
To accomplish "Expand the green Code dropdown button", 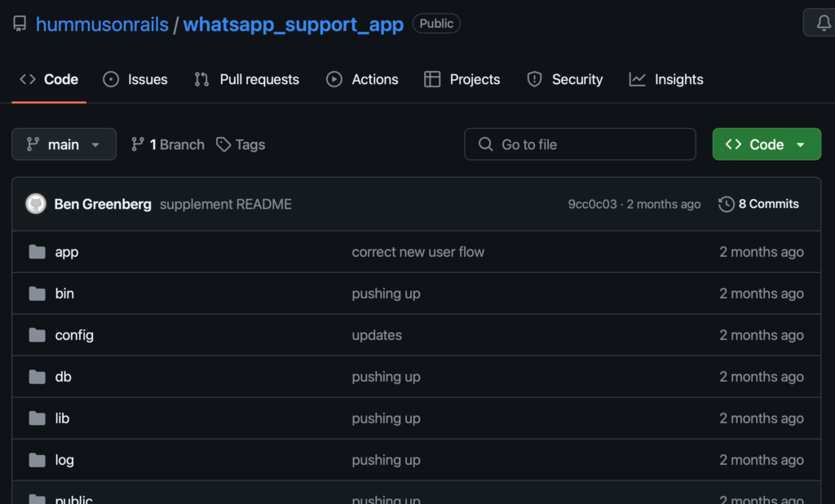I will pos(767,144).
